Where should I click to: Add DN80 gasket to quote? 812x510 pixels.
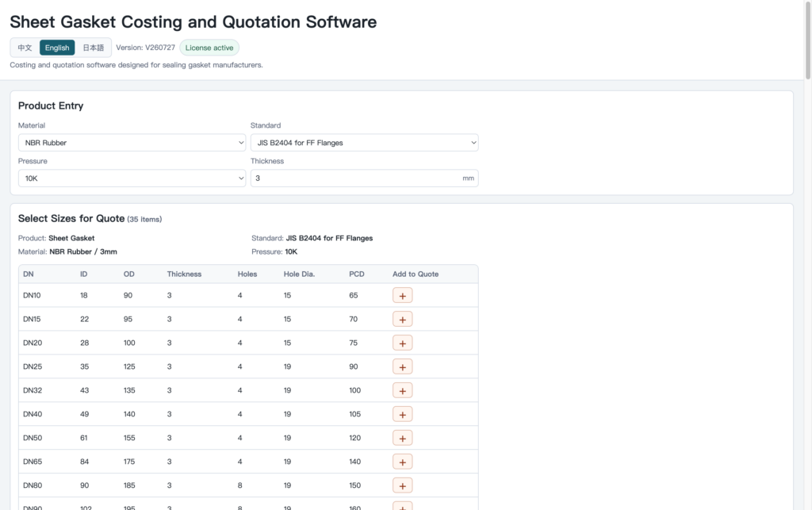click(x=402, y=486)
